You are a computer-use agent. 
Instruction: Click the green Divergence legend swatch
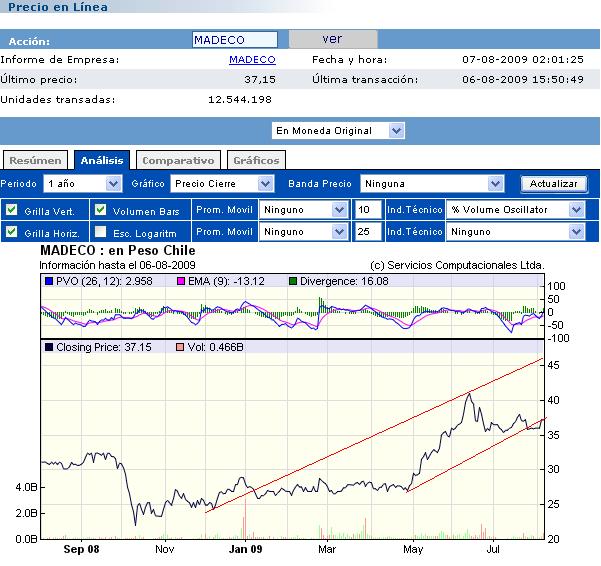293,281
